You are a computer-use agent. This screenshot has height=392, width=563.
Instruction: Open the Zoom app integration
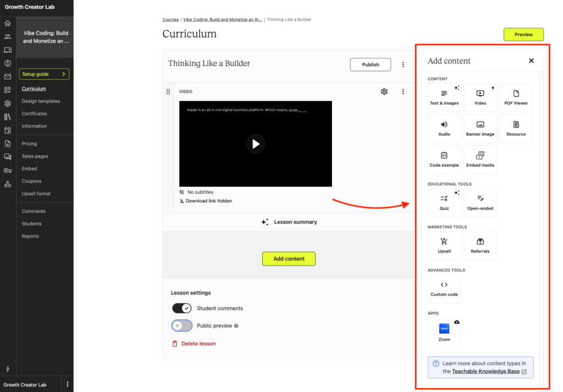click(444, 333)
